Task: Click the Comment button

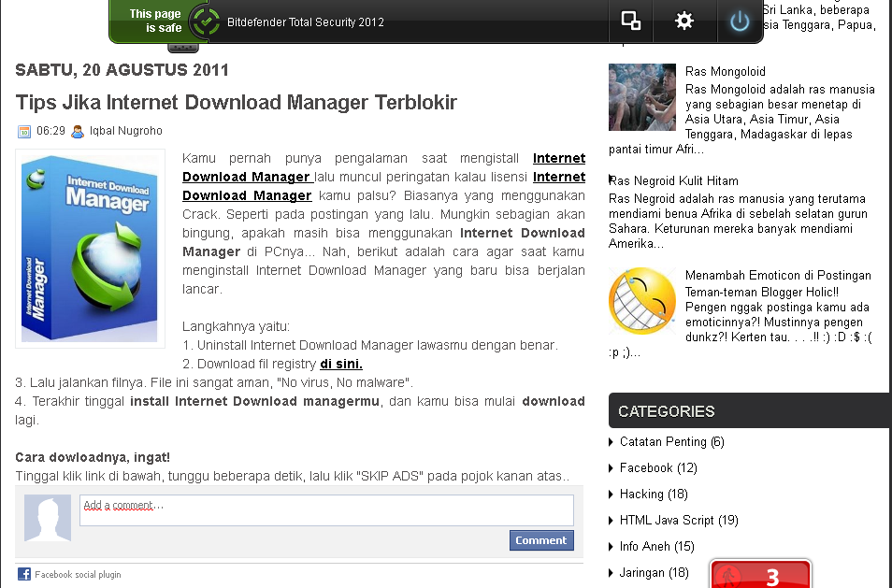Action: (x=541, y=540)
